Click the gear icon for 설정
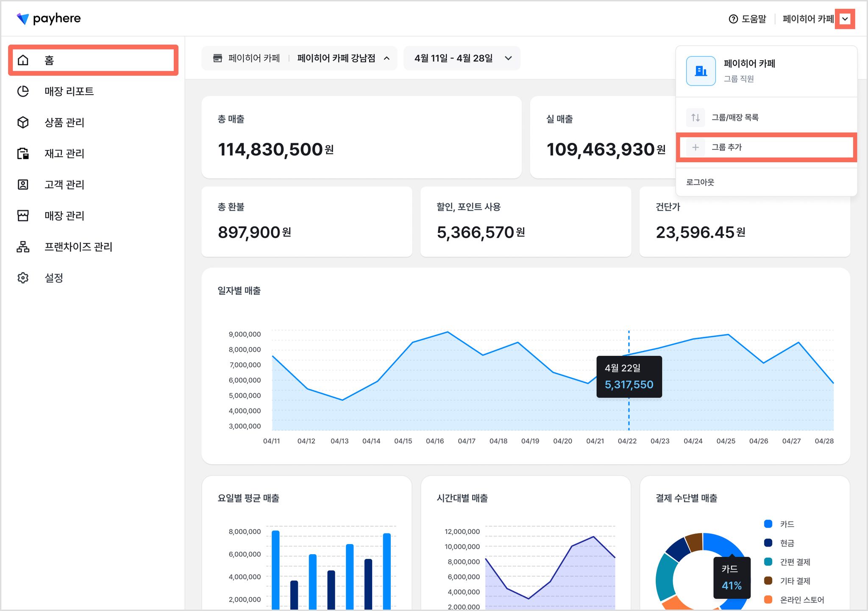The height and width of the screenshot is (611, 868). coord(23,278)
